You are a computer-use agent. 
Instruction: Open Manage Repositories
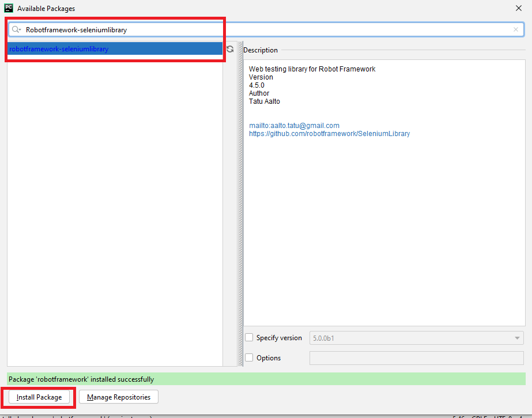[x=118, y=397]
